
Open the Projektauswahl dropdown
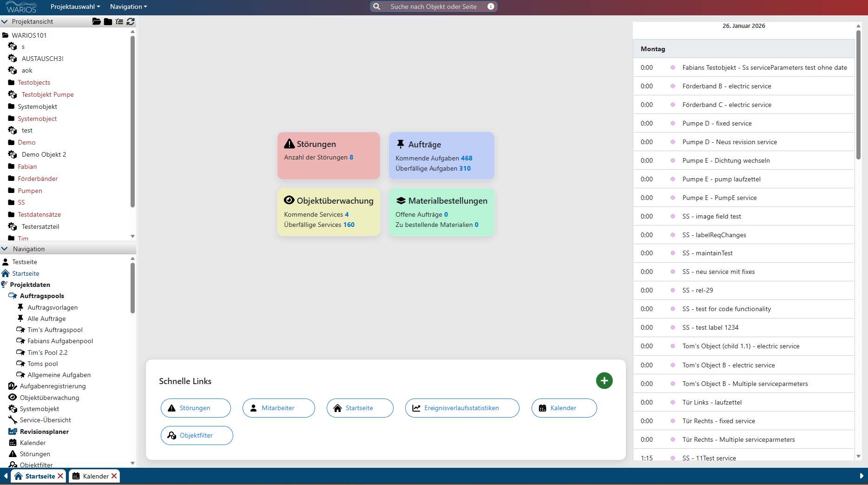[75, 7]
